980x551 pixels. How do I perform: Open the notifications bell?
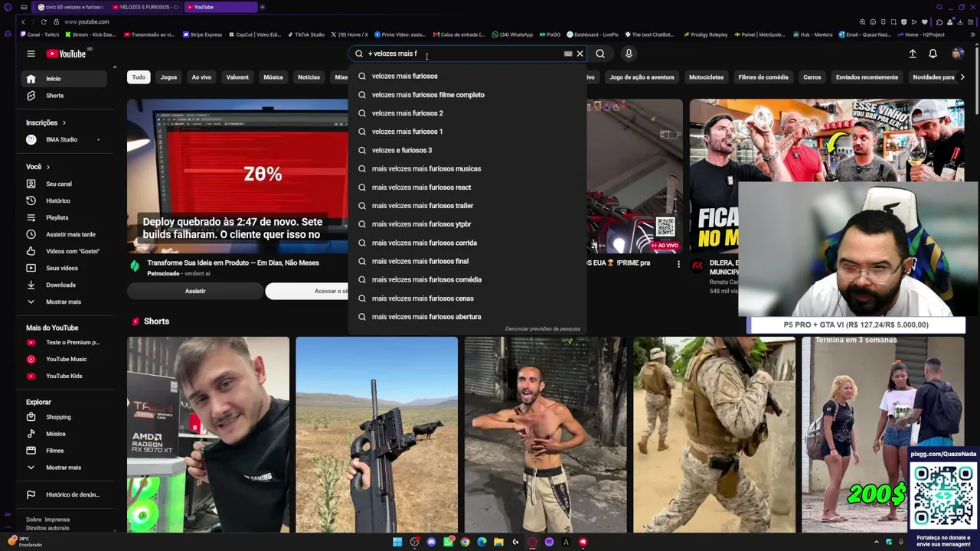[933, 54]
